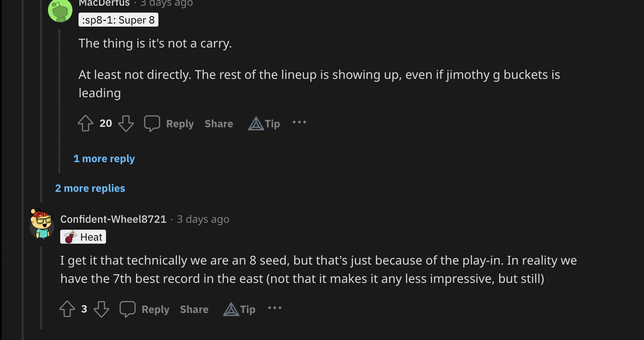Expand the "2 more replies" thread
This screenshot has height=340, width=644.
point(90,188)
